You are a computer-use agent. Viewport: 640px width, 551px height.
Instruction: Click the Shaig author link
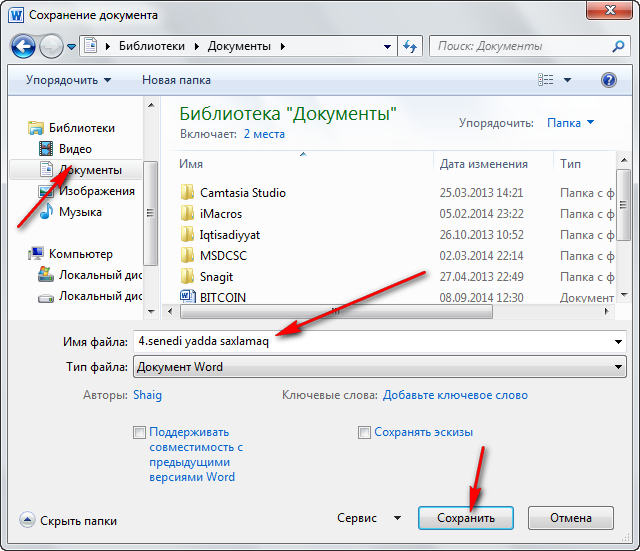coord(147,395)
